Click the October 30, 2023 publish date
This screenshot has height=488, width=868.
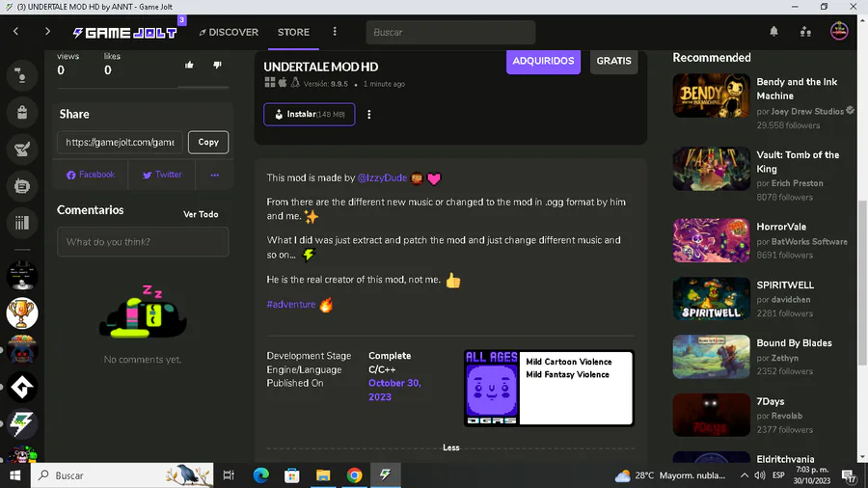394,390
